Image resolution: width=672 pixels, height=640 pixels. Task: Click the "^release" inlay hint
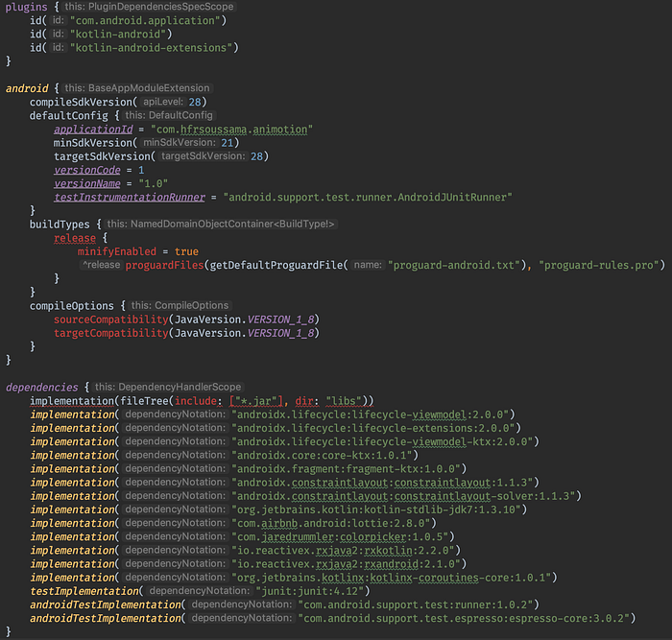point(101,265)
